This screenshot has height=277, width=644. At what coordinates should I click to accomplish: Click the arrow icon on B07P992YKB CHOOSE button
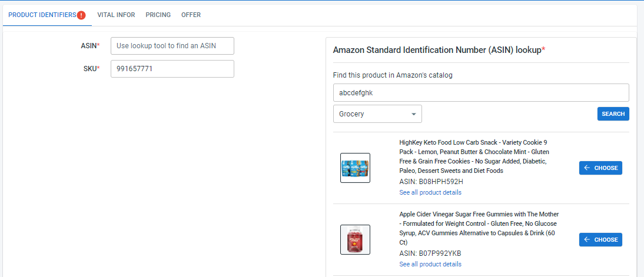click(x=587, y=240)
